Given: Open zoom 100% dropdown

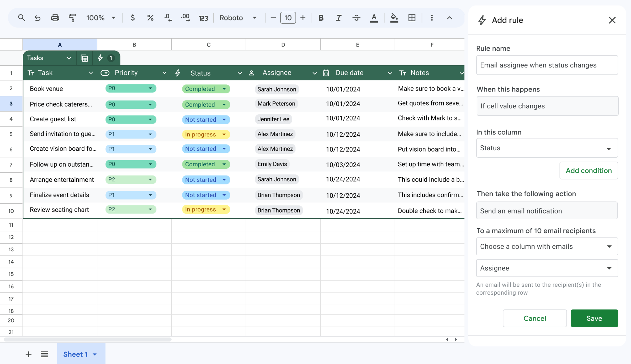Looking at the screenshot, I should coord(101,18).
